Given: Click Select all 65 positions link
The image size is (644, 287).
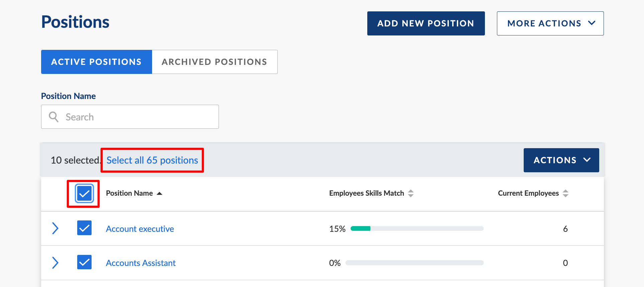Looking at the screenshot, I should [152, 160].
